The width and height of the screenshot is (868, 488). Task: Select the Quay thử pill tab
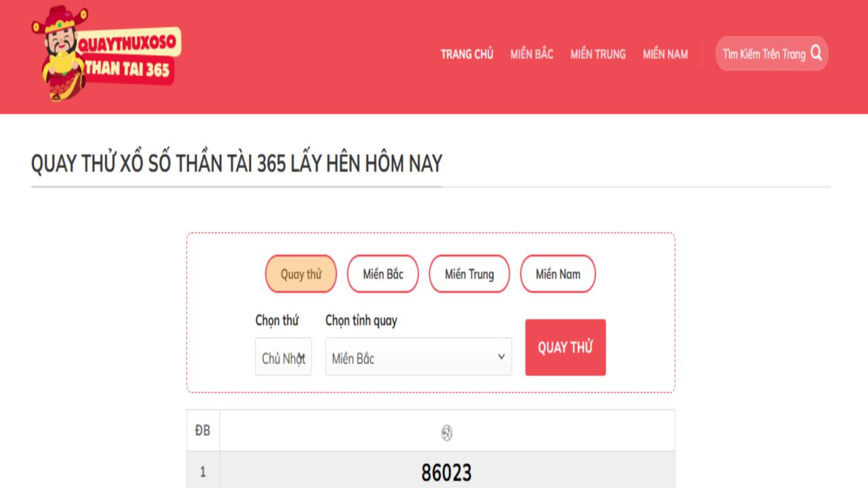click(x=300, y=274)
